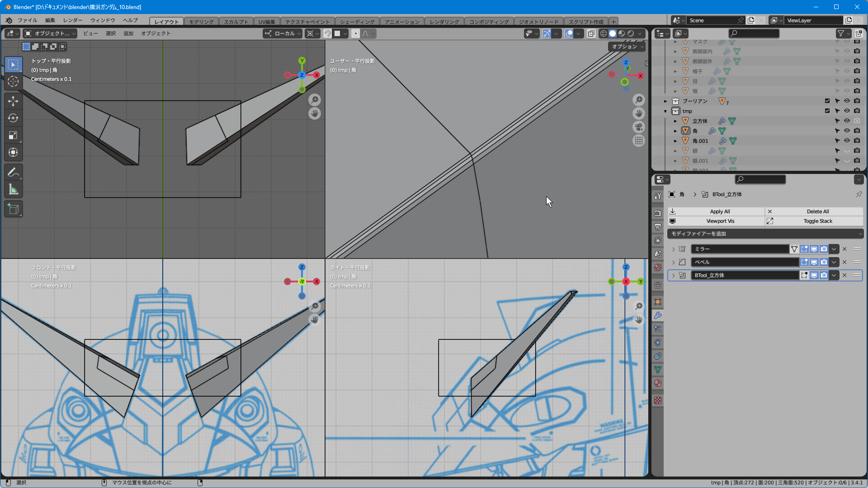Viewport: 868px width, 488px height.
Task: Activate the Add Cube tool
Action: point(13,209)
